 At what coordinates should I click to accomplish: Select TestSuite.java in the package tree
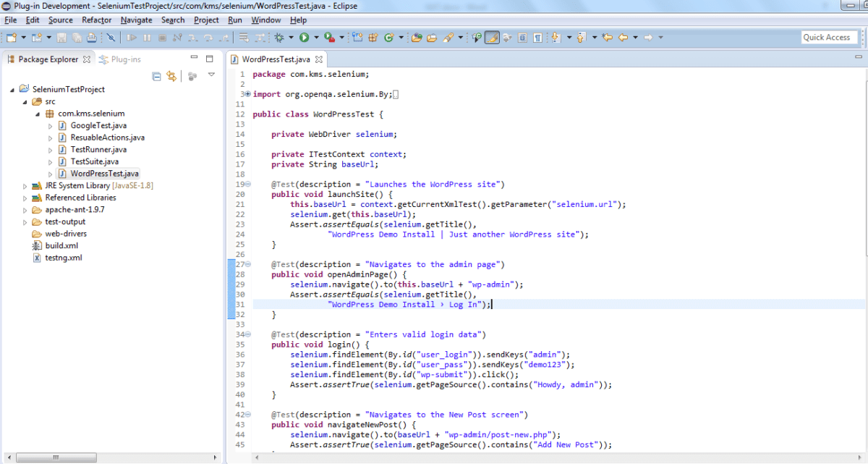pyautogui.click(x=94, y=161)
